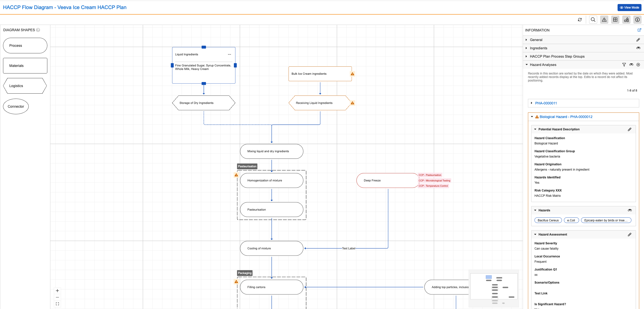Expand the PHA-0000011 record
Screen dimensions: 644x309
[531, 103]
